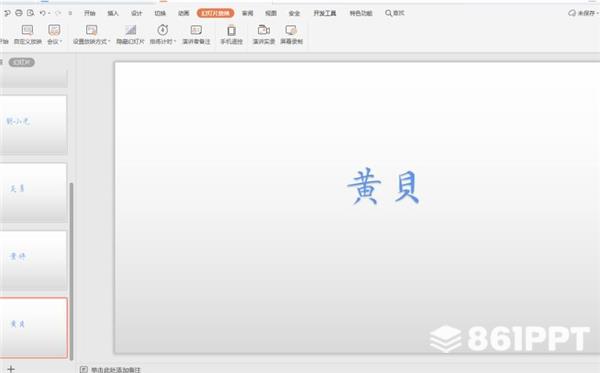Click the print preview icon in quick access bar
This screenshot has width=600, height=373.
tap(30, 13)
